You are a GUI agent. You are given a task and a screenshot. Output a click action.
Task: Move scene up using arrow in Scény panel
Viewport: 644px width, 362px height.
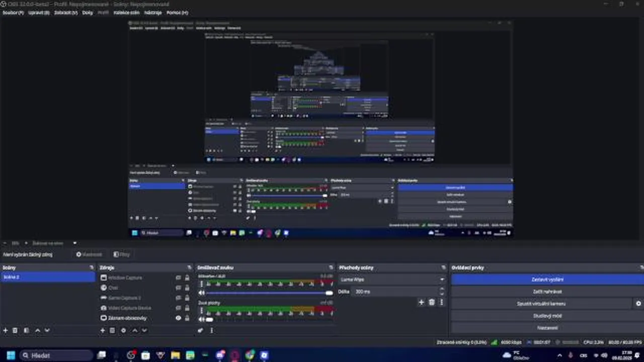click(37, 330)
